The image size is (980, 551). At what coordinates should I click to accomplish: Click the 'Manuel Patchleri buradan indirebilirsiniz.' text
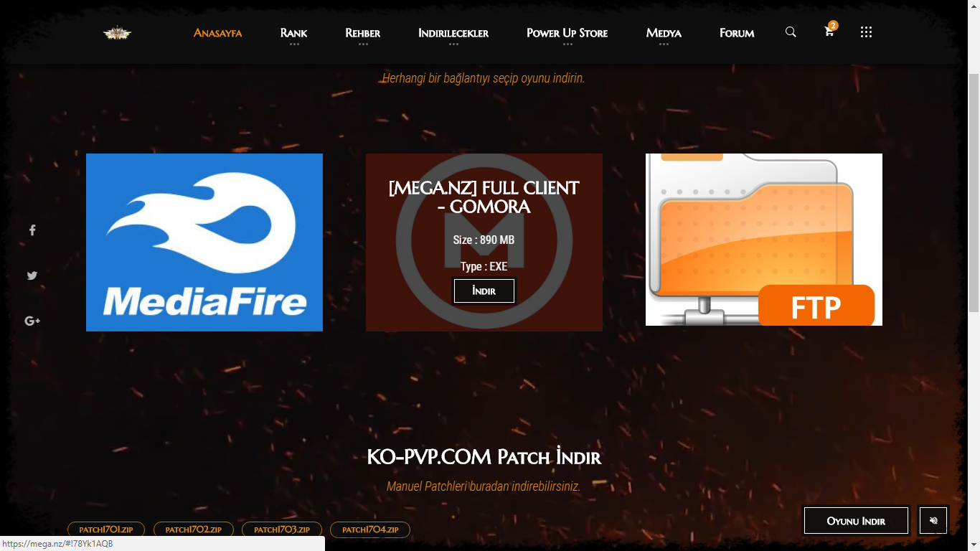484,486
